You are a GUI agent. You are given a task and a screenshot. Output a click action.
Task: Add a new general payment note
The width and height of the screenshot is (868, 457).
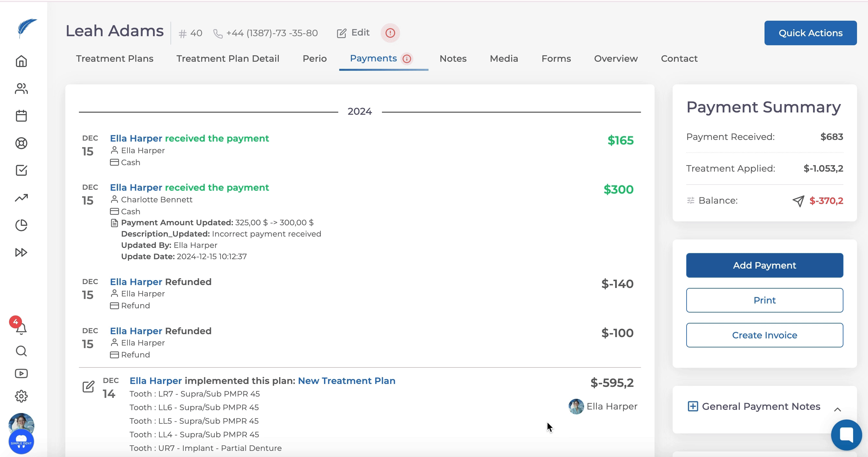(692, 407)
